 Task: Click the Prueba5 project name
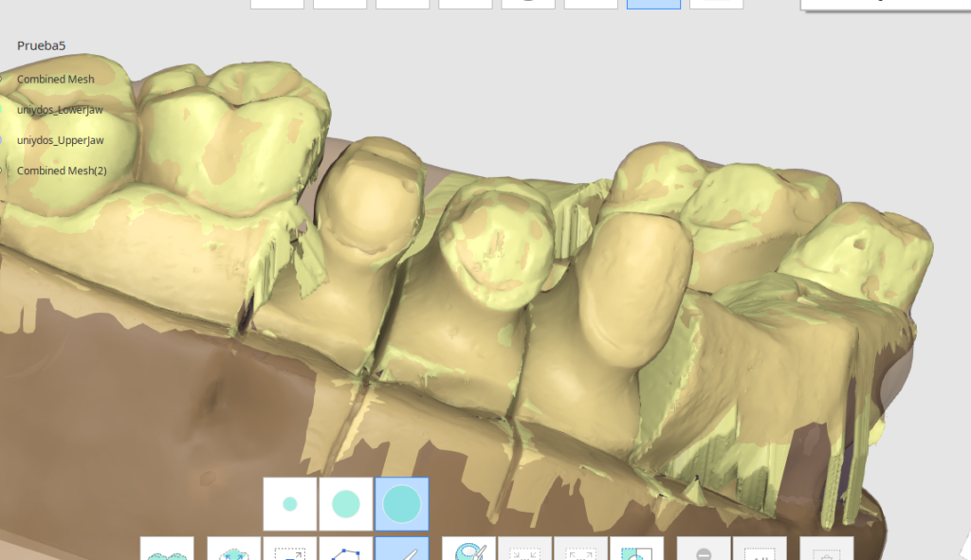click(x=41, y=45)
